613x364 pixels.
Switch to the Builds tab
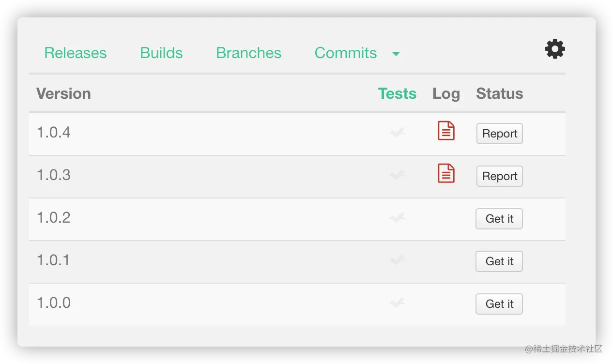point(161,53)
